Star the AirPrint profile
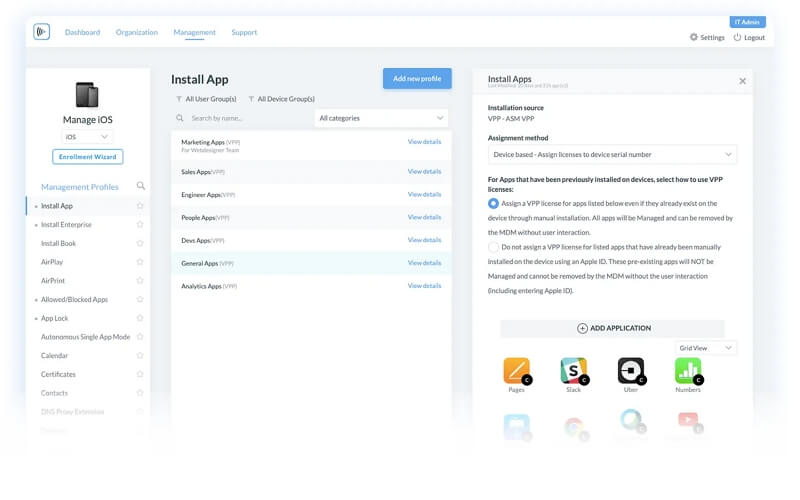Viewport: 800px width, 500px height. [140, 281]
